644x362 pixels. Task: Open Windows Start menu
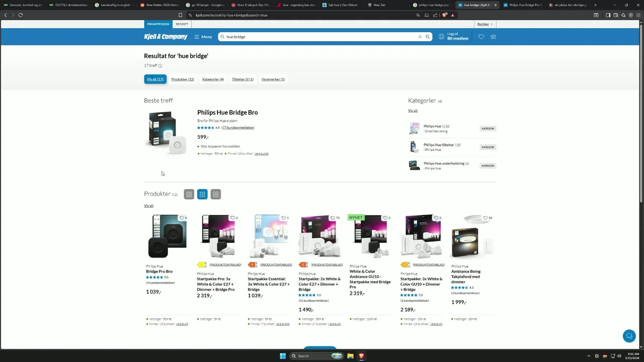(x=283, y=356)
